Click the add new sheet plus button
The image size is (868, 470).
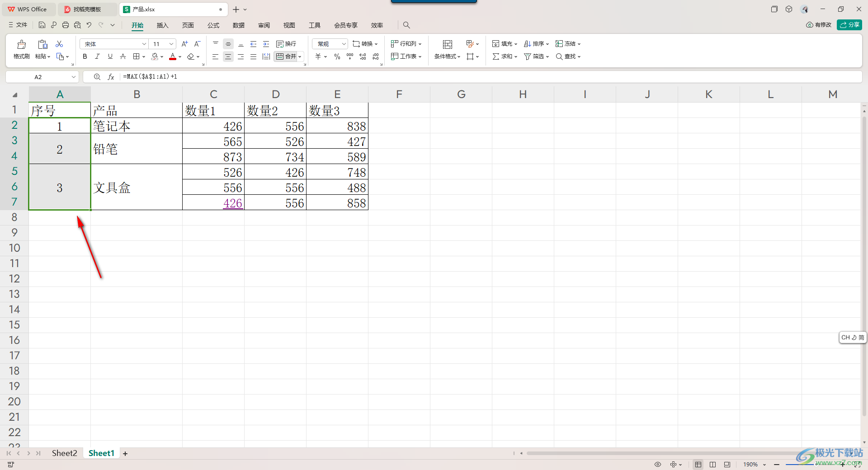tap(125, 453)
